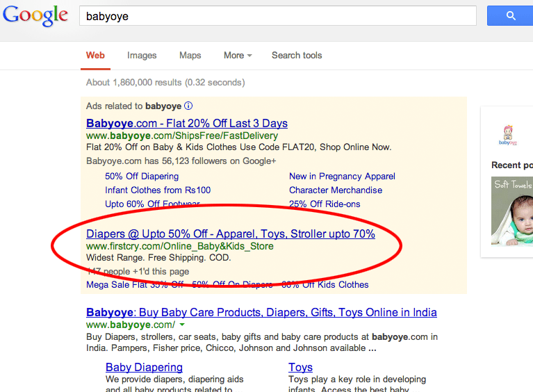533x392 pixels.
Task: Open Infant Clothes from Rs100 link
Action: (158, 190)
